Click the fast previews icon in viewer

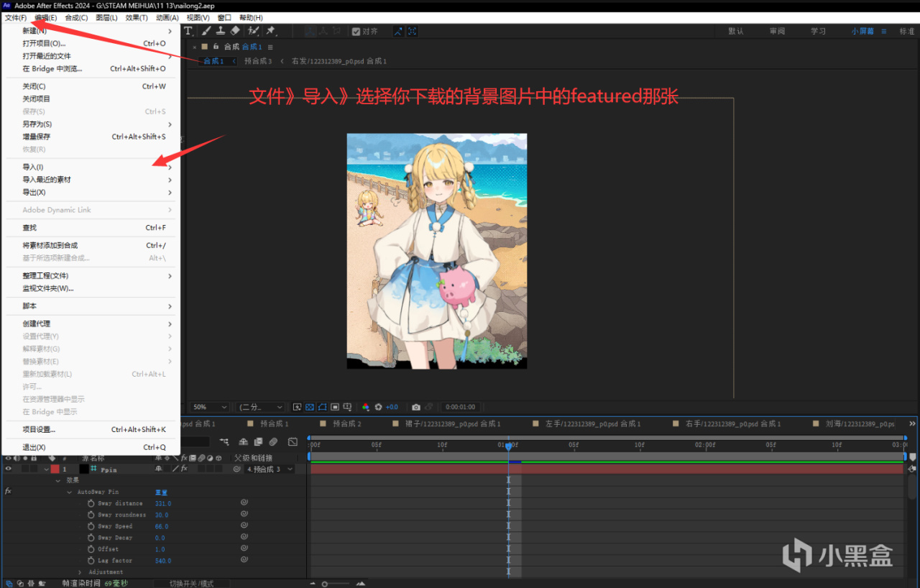pos(298,407)
